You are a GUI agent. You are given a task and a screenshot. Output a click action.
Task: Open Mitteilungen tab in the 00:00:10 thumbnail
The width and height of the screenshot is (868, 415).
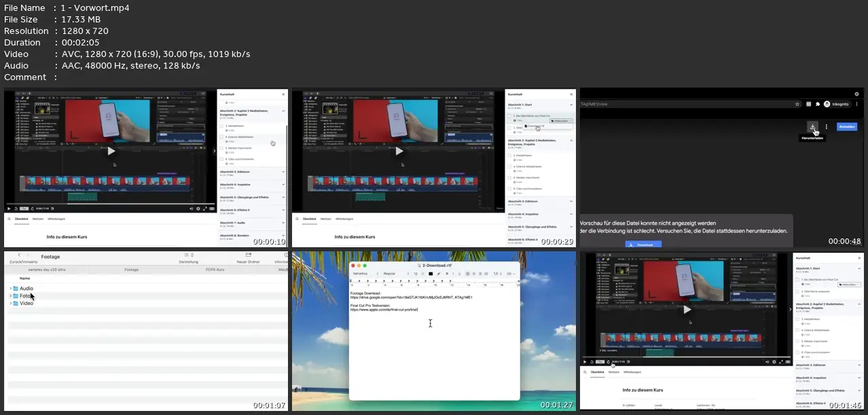(x=56, y=219)
